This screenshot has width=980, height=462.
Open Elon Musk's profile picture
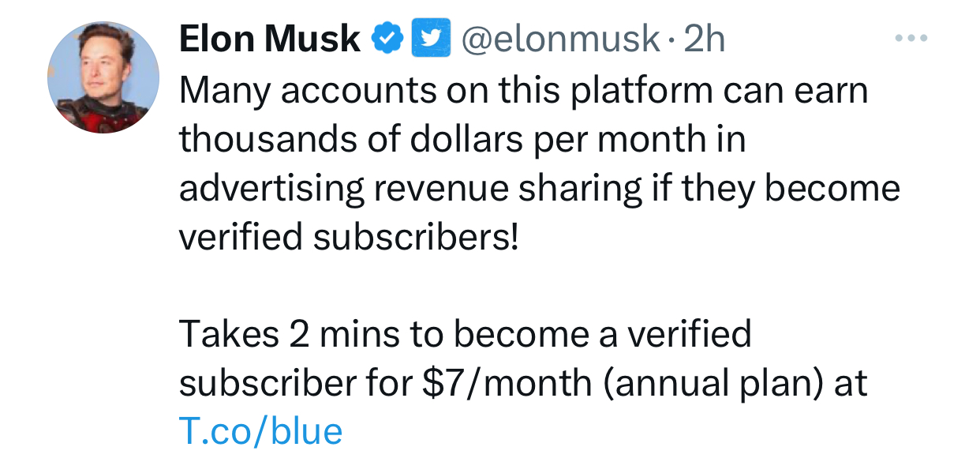103,77
